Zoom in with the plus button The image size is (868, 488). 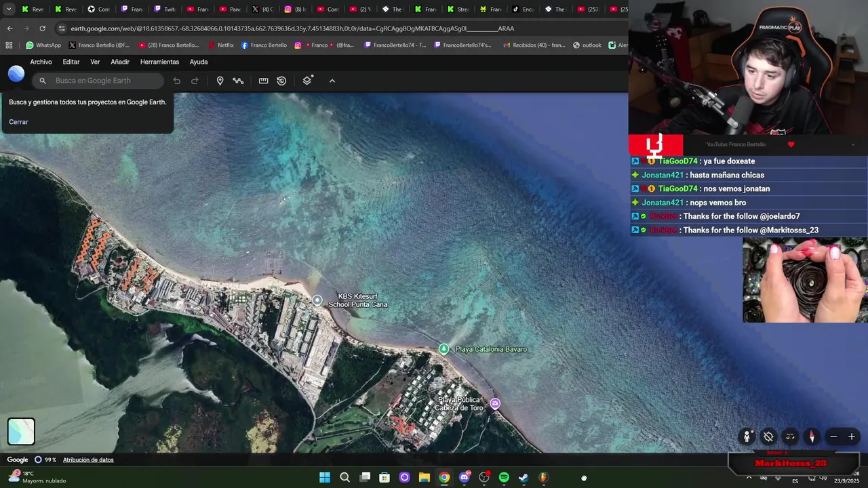(x=852, y=436)
